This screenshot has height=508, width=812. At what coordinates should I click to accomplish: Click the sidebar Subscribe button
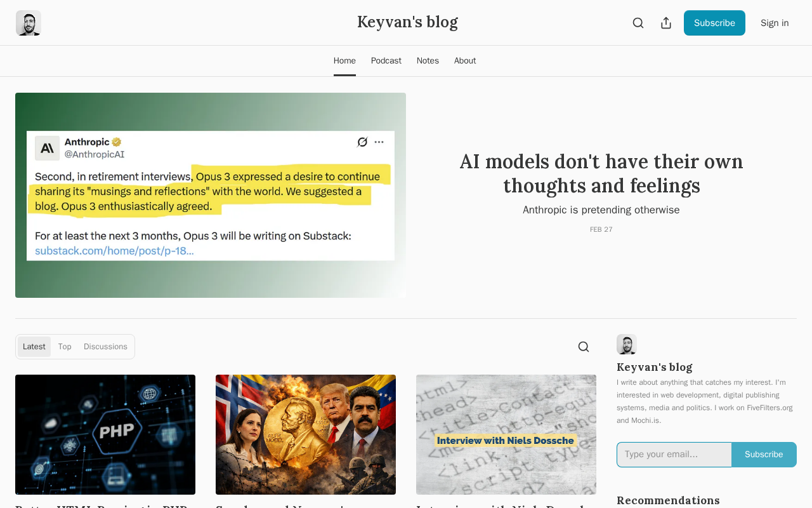pyautogui.click(x=764, y=455)
